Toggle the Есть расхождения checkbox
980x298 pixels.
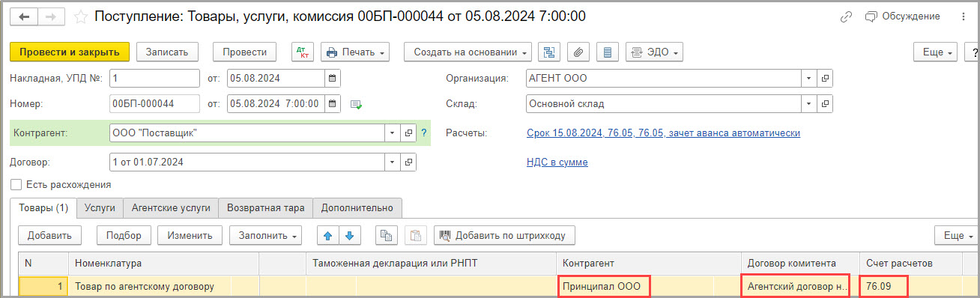(x=16, y=184)
